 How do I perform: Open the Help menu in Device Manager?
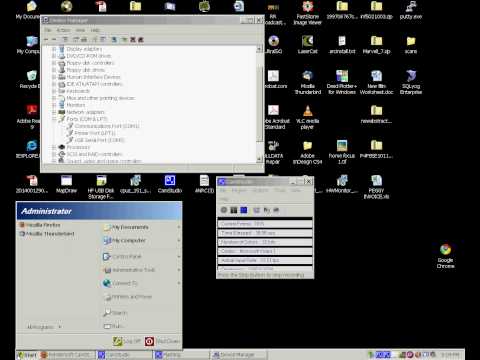(95, 30)
